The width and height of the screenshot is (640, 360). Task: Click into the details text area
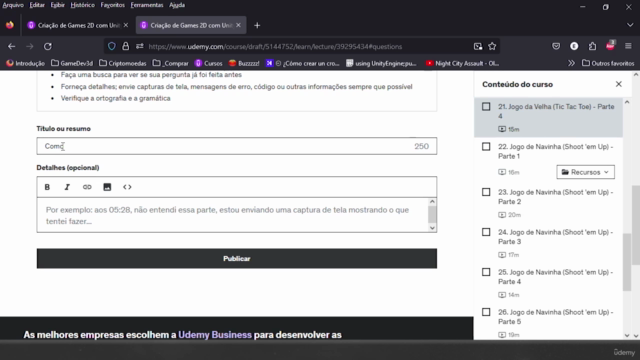click(x=233, y=215)
